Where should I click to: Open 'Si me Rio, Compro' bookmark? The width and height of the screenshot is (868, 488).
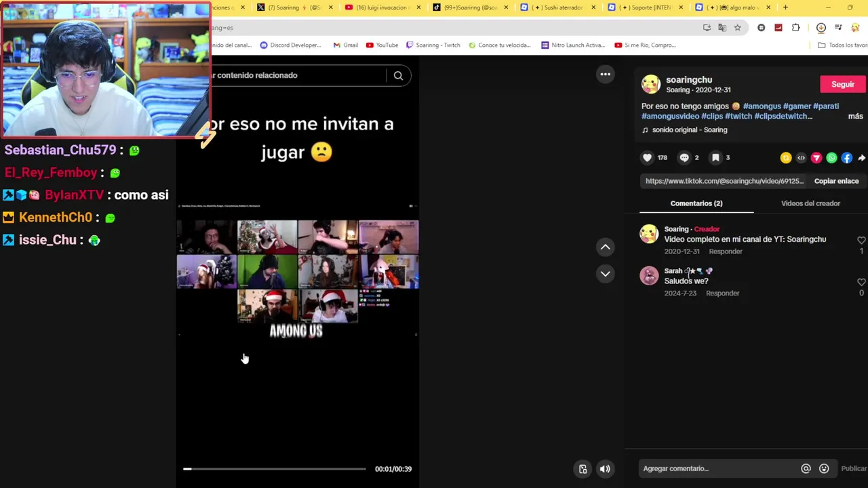[645, 45]
